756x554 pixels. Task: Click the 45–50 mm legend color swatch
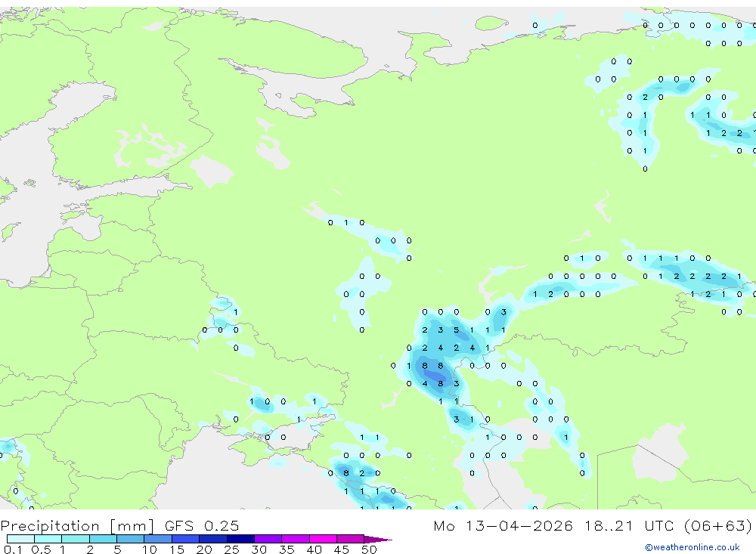click(x=351, y=539)
